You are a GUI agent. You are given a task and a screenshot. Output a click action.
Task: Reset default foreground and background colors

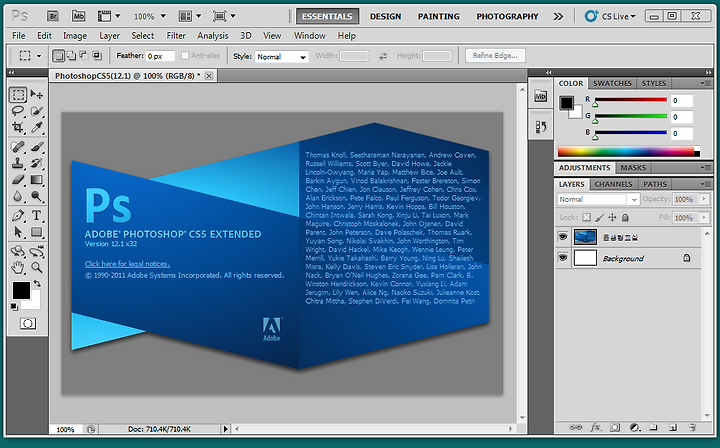[x=14, y=306]
